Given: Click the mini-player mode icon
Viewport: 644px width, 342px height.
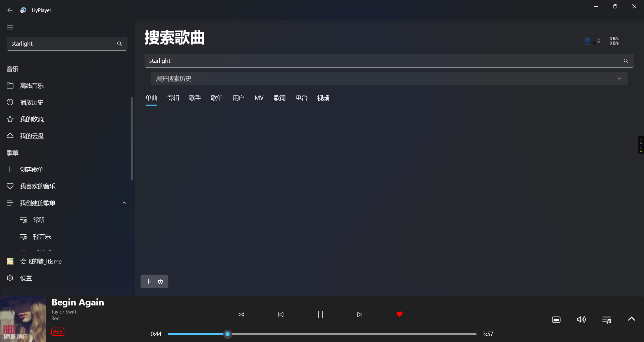Looking at the screenshot, I should tap(556, 319).
